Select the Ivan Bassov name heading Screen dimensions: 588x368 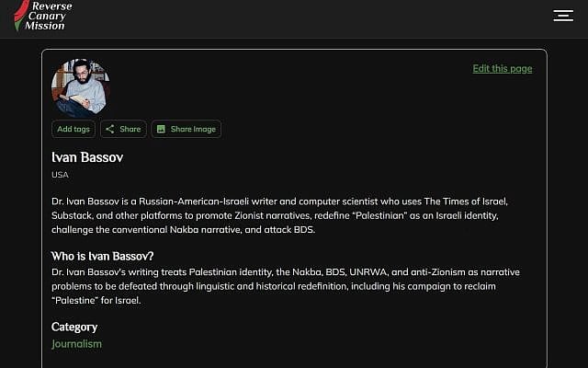pos(87,157)
